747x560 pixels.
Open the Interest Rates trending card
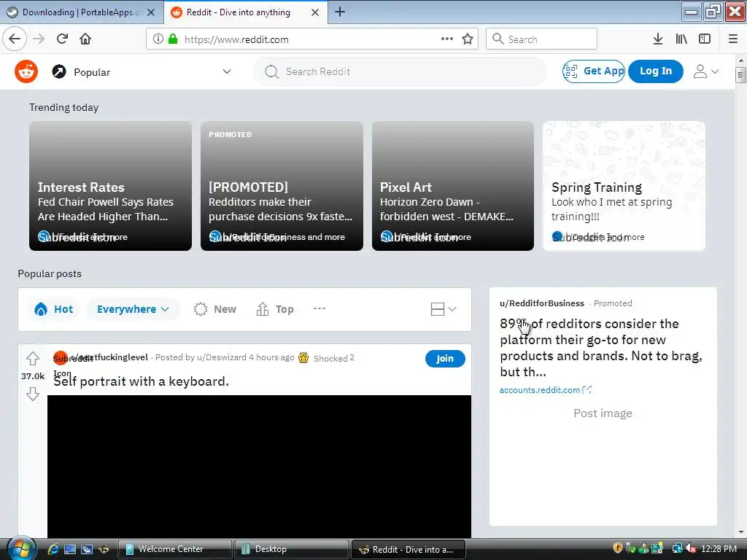coord(111,186)
